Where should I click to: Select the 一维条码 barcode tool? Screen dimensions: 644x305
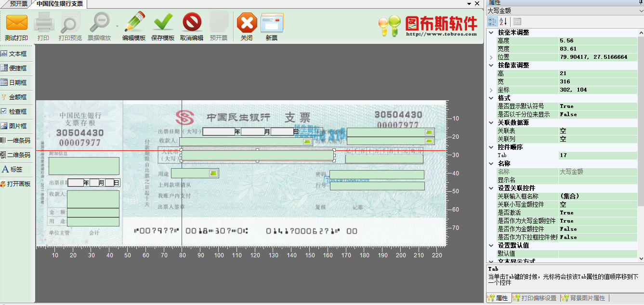click(x=17, y=141)
